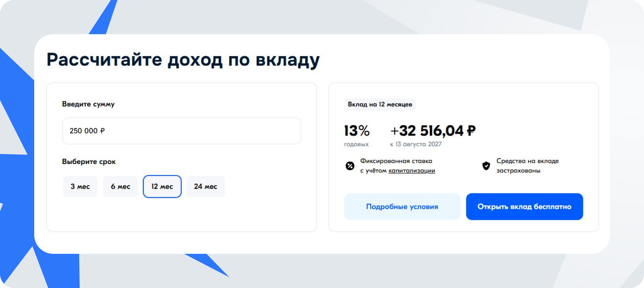Viewport: 644px width, 288px height.
Task: Click the percent icon beside fixed rate
Action: point(350,166)
